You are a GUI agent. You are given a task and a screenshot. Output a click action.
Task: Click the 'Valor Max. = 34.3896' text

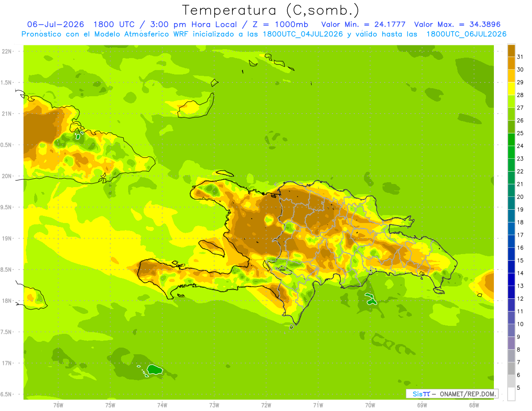pos(457,24)
